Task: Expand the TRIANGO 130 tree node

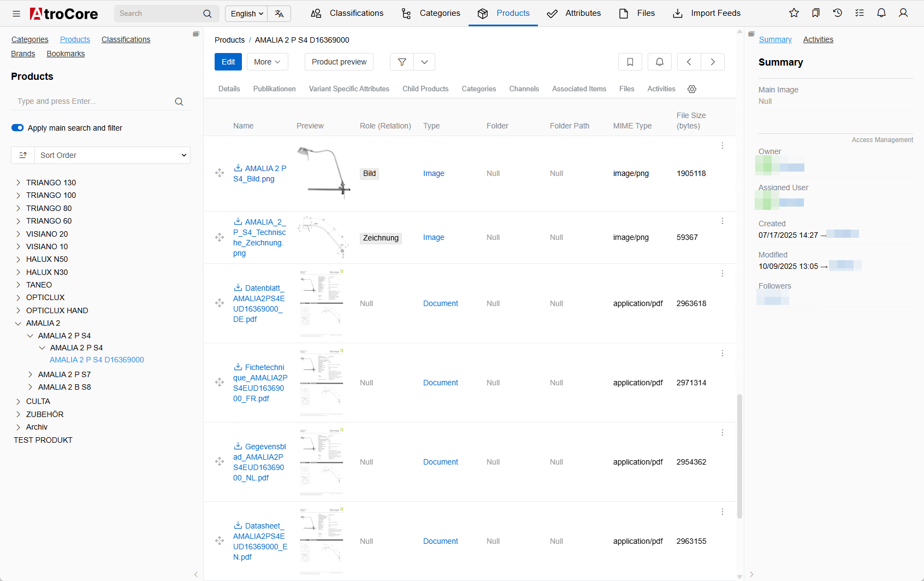Action: (x=18, y=183)
